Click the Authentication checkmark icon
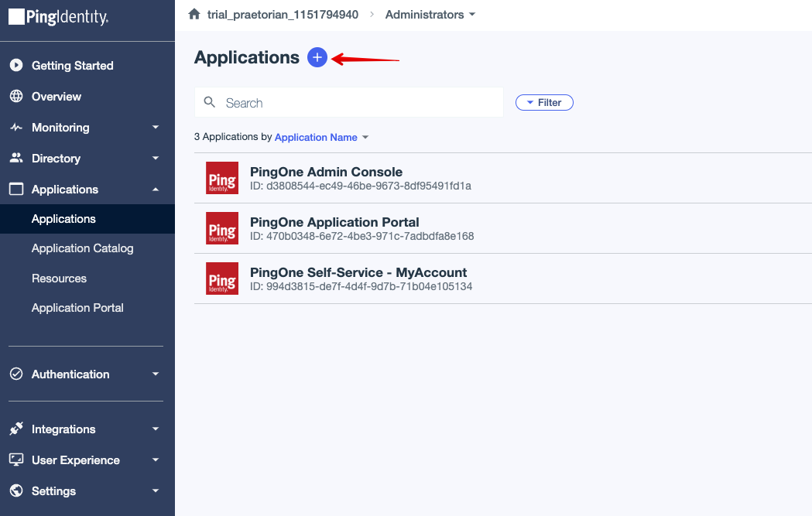This screenshot has height=516, width=812. point(16,374)
